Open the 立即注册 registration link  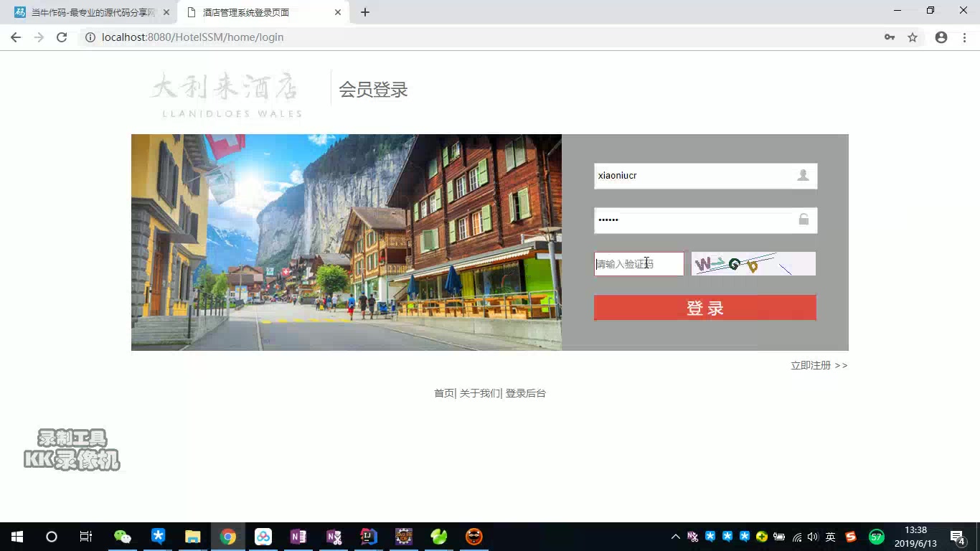811,365
